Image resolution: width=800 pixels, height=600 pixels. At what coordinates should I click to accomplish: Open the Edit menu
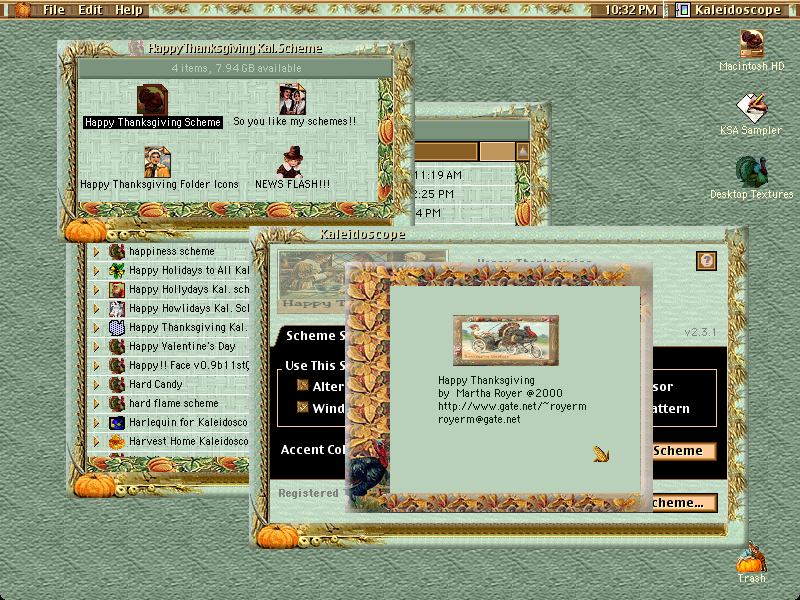90,10
